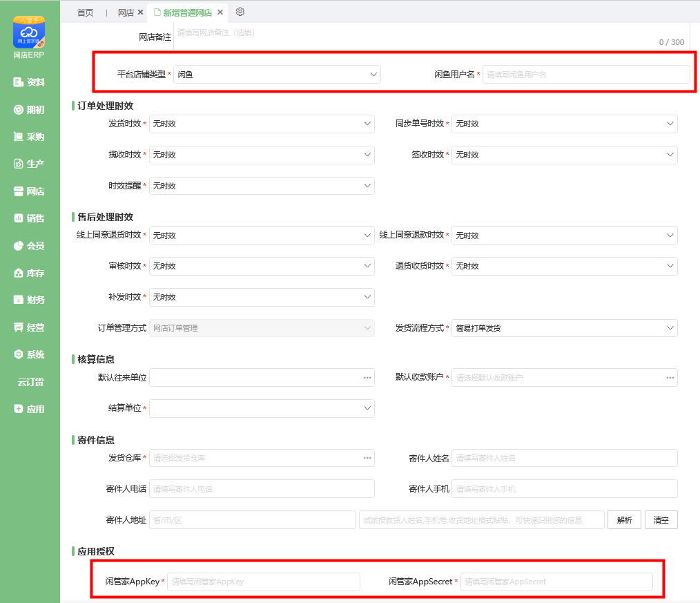Focus the 寄件人地址 省/市/区 field
This screenshot has width=700, height=603.
point(252,520)
